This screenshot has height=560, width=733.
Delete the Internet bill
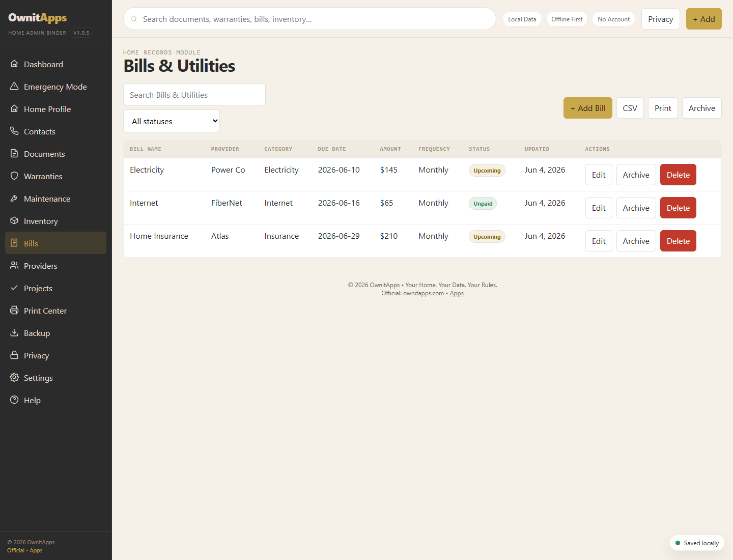[x=678, y=208]
